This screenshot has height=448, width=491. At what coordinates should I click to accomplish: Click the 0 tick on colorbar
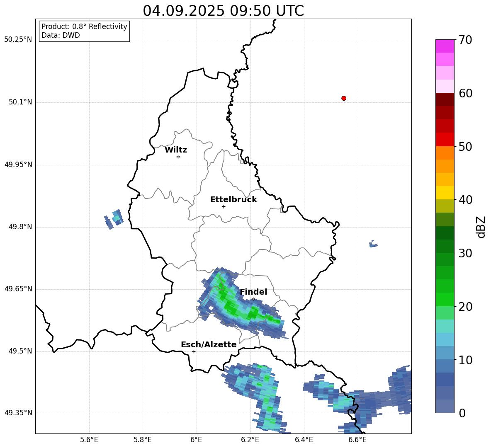click(x=462, y=413)
